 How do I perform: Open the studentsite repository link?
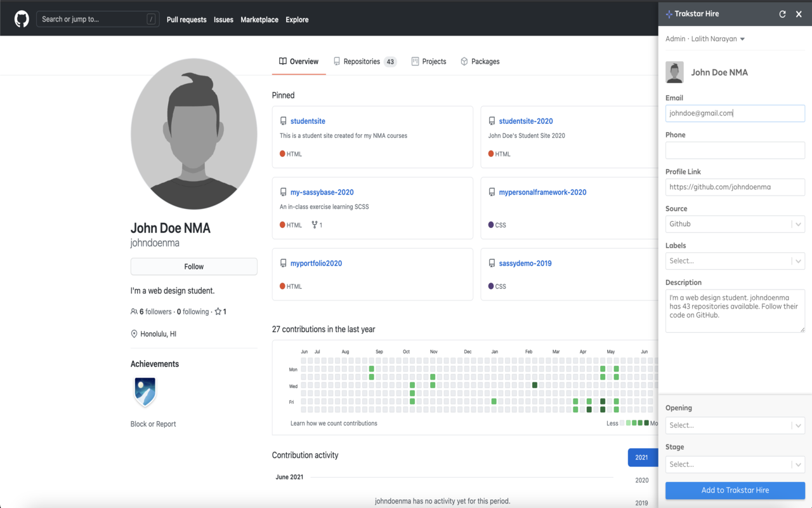[x=308, y=121]
